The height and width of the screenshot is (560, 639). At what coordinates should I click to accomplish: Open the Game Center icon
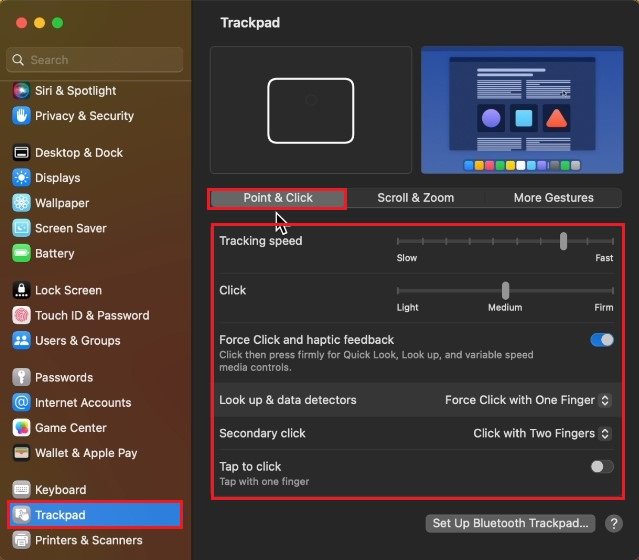(22, 428)
